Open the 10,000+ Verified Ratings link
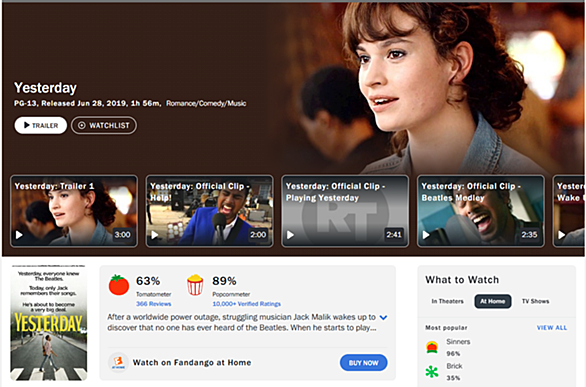The image size is (586, 387). [x=246, y=304]
